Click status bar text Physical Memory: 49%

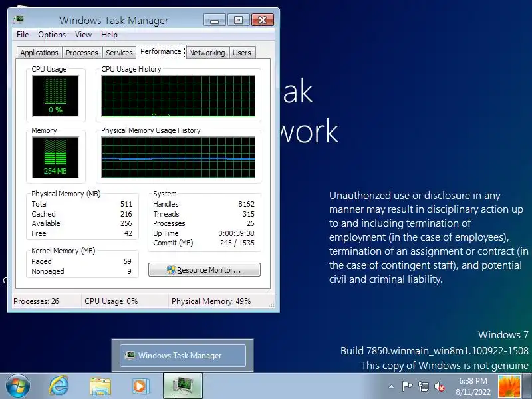[x=211, y=301]
